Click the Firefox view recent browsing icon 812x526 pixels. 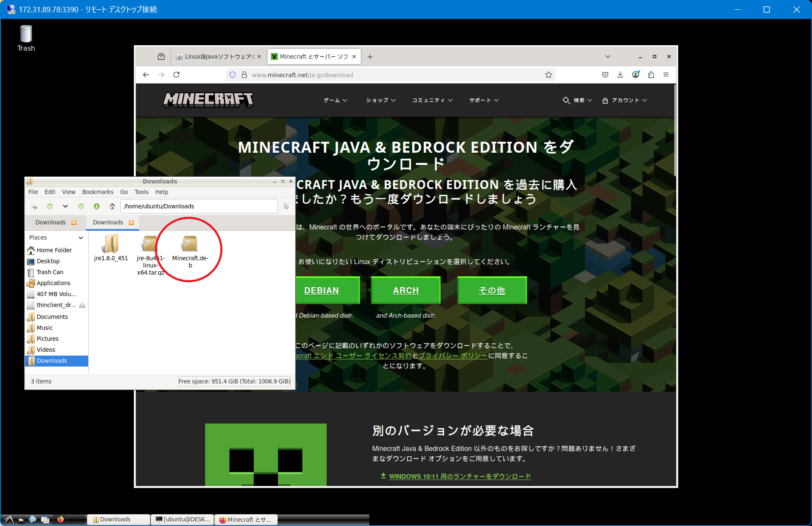[161, 57]
